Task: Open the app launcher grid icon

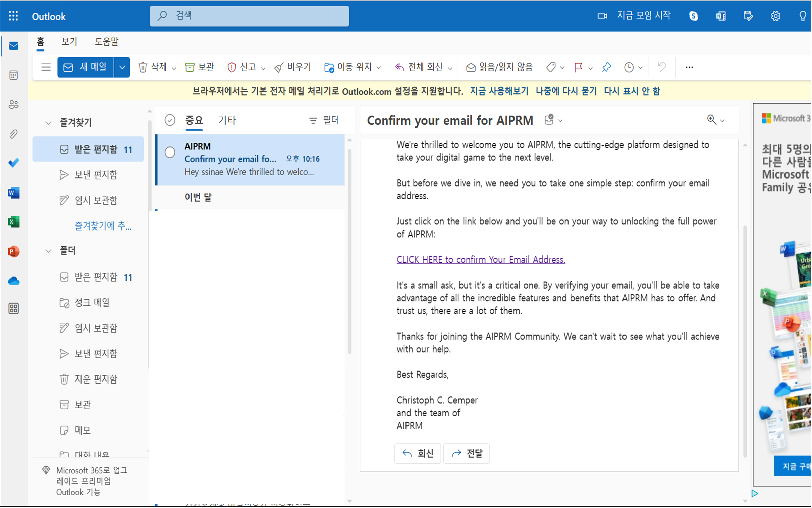Action: click(13, 16)
